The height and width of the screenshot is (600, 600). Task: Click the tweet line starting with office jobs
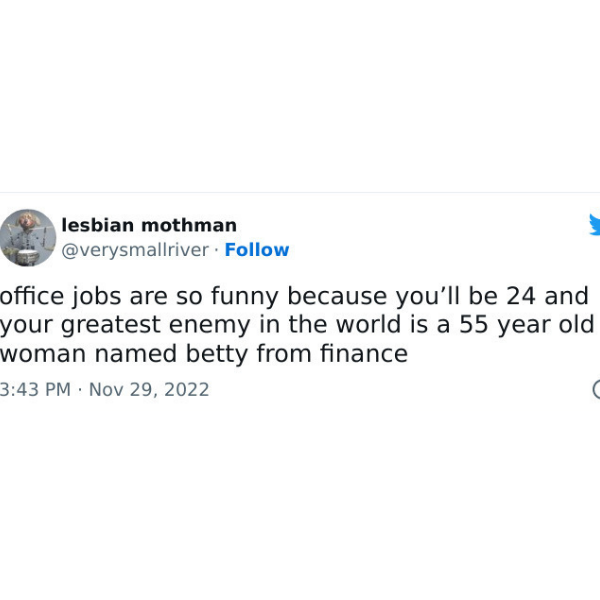294,297
